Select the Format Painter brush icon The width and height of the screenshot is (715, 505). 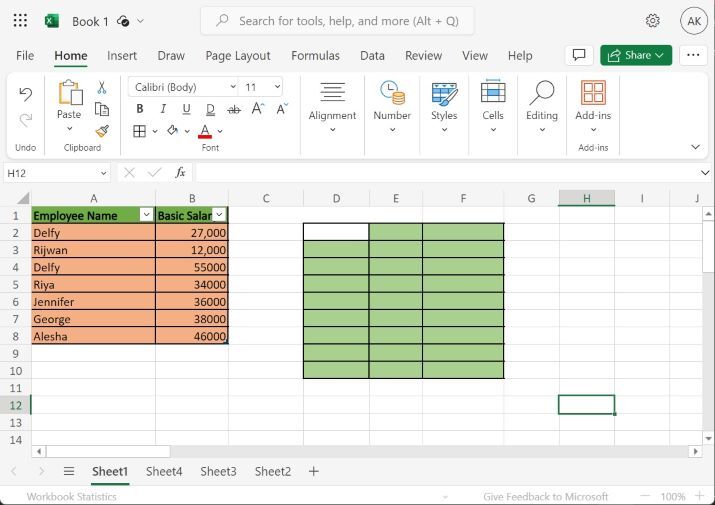pyautogui.click(x=102, y=131)
